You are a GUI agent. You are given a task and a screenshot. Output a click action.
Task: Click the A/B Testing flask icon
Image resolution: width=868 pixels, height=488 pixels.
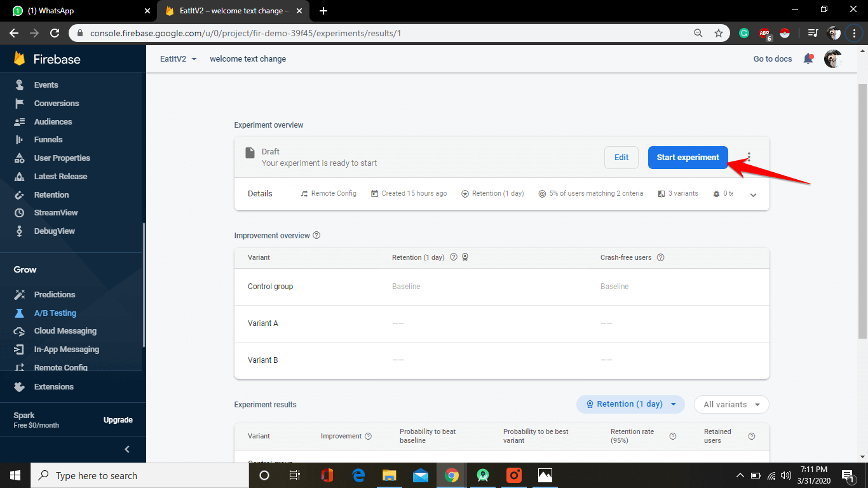point(20,313)
